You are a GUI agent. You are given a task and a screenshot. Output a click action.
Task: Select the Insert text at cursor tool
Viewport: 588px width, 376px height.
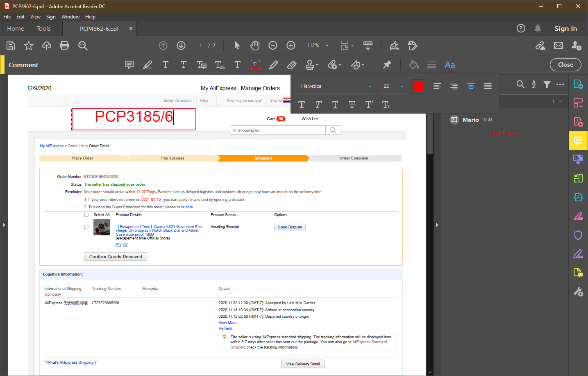coord(220,65)
